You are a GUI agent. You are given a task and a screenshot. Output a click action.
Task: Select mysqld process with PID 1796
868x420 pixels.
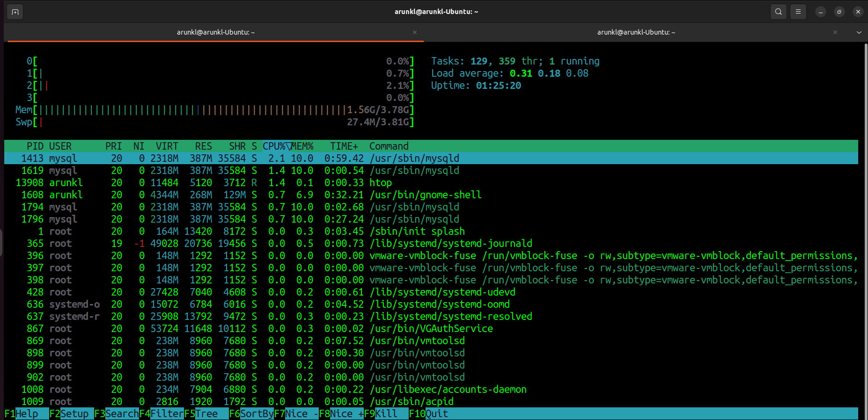tap(431, 219)
